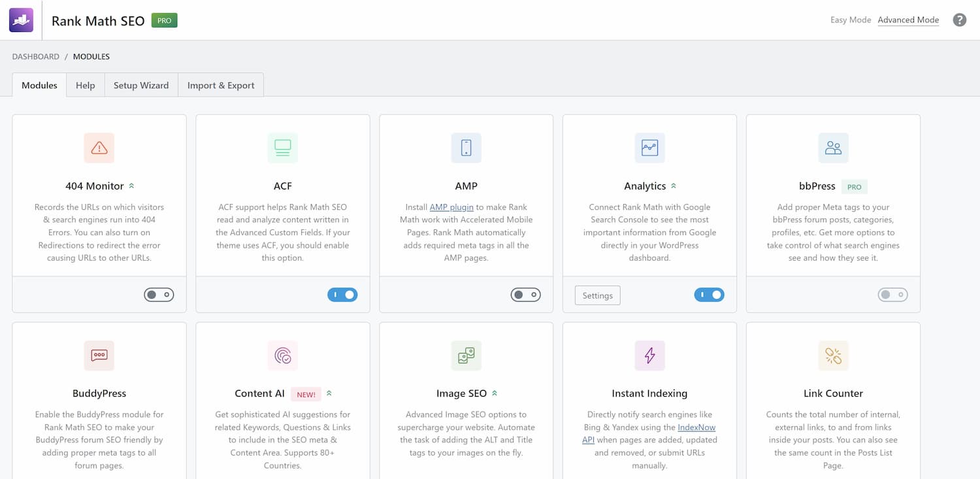The height and width of the screenshot is (479, 980).
Task: Switch to the Setup Wizard tab
Action: [x=141, y=85]
